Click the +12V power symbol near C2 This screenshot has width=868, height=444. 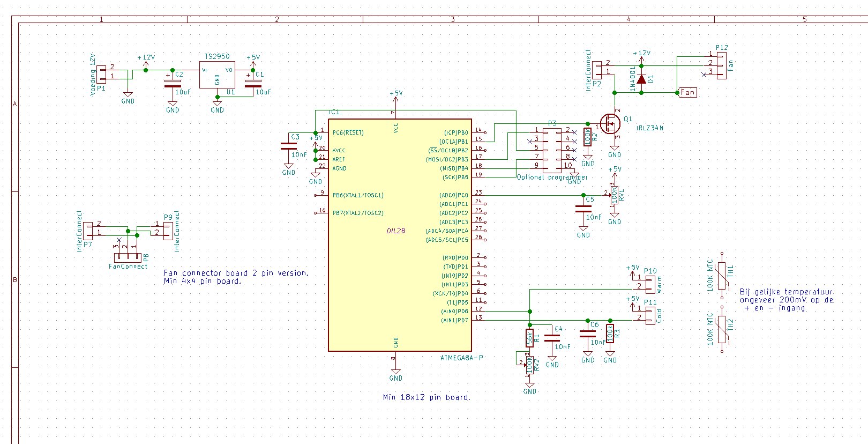(146, 61)
